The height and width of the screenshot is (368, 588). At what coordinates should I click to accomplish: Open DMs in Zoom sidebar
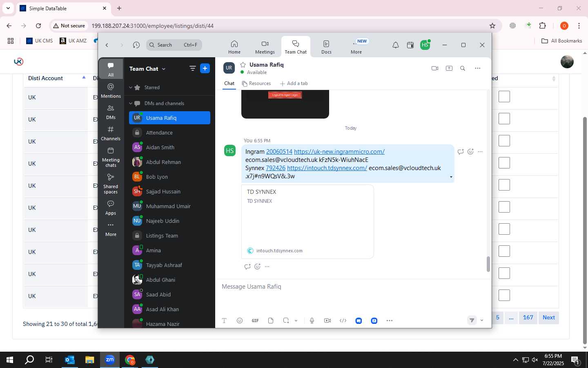(111, 112)
